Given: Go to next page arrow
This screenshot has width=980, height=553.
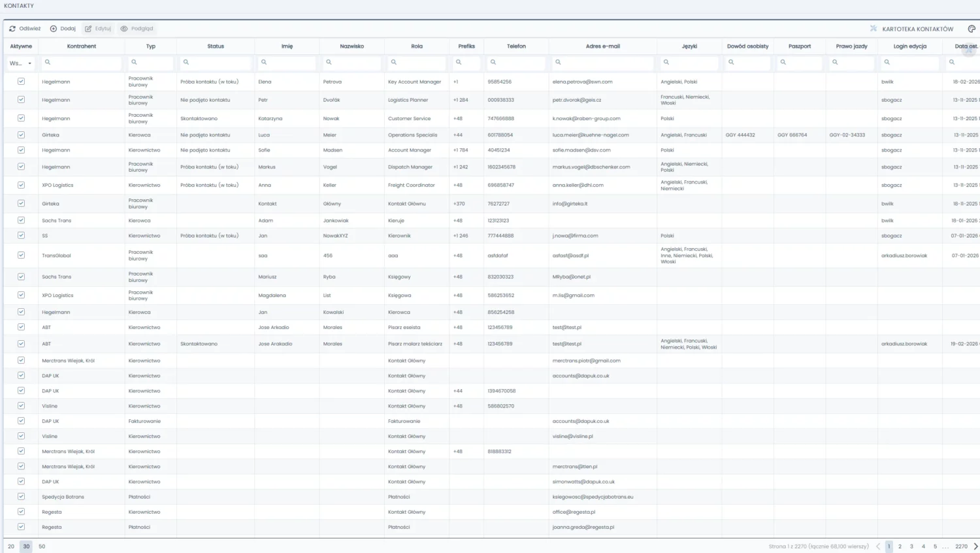Looking at the screenshot, I should coord(975,546).
